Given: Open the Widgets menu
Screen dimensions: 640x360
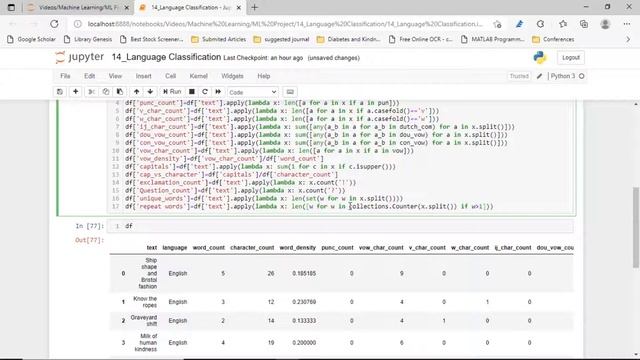Looking at the screenshot, I should click(x=232, y=76).
